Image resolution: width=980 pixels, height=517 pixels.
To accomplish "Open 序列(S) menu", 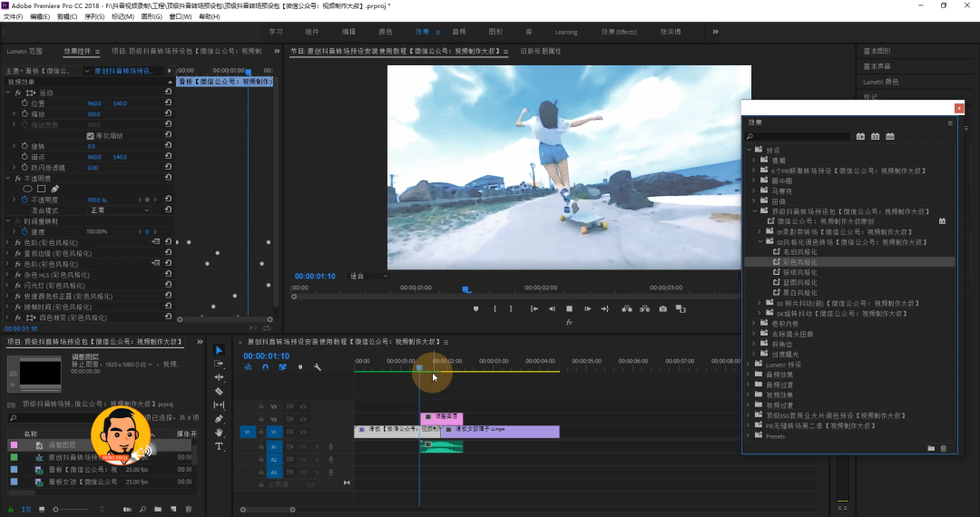I will (x=94, y=17).
